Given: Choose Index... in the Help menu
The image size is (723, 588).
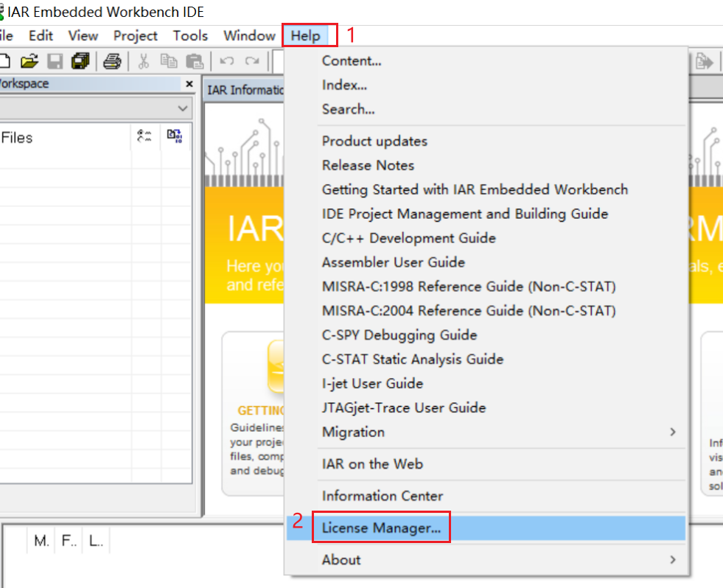Looking at the screenshot, I should 486,85.
